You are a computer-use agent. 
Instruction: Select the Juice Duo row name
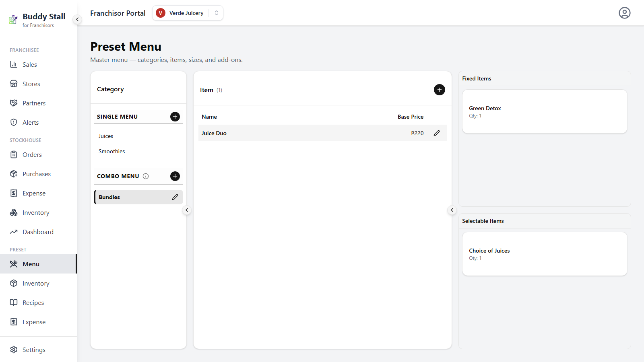(x=214, y=133)
